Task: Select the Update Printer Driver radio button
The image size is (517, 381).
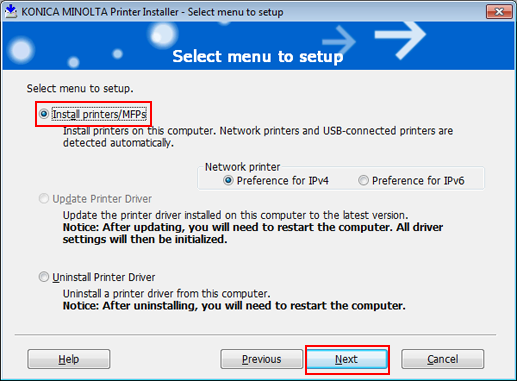Action: [44, 199]
